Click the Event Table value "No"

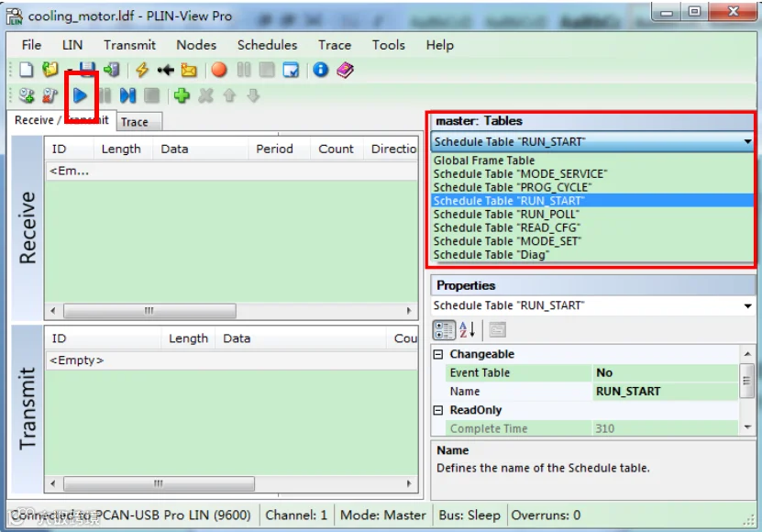point(665,372)
